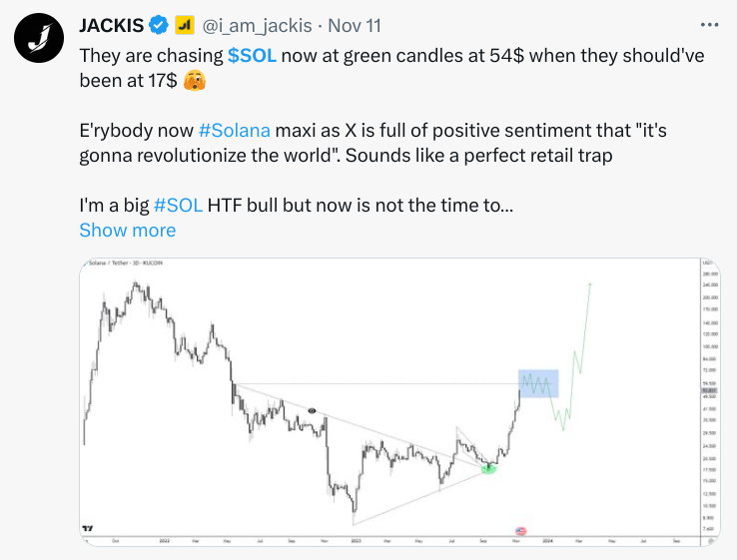Click the yellow affiliate badge beside JACKIS
This screenshot has width=737, height=560.
pyautogui.click(x=185, y=24)
